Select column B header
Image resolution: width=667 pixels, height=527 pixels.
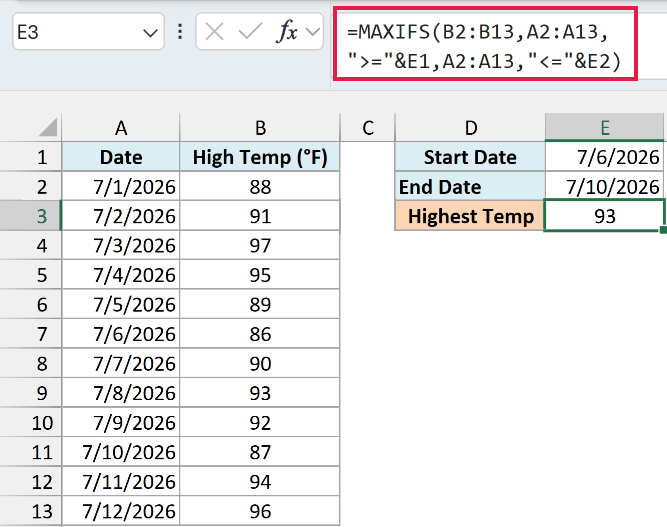(x=260, y=128)
